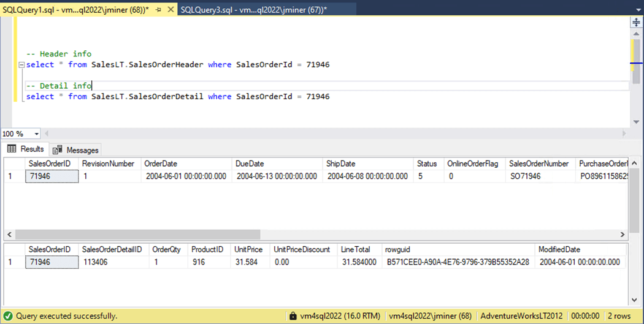
Task: Click the -- Detail info comment line
Action: (59, 86)
